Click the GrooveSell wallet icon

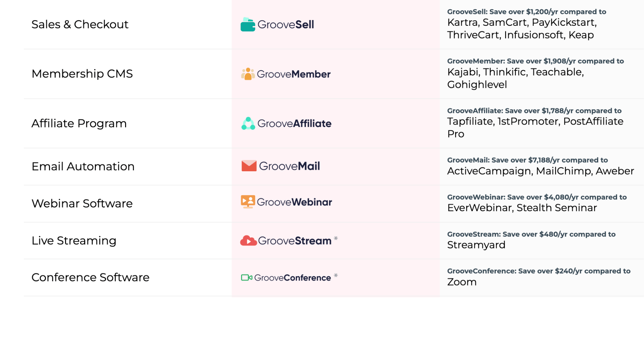click(248, 24)
